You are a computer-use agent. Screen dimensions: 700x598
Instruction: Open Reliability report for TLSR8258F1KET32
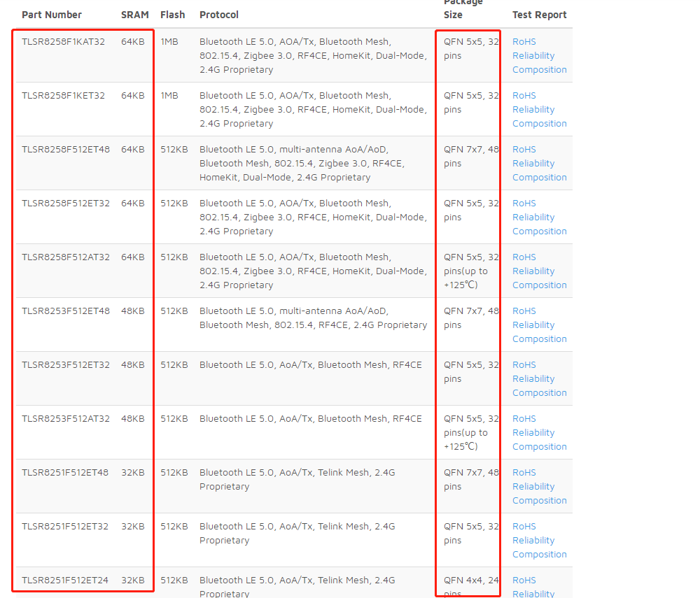pyautogui.click(x=533, y=110)
